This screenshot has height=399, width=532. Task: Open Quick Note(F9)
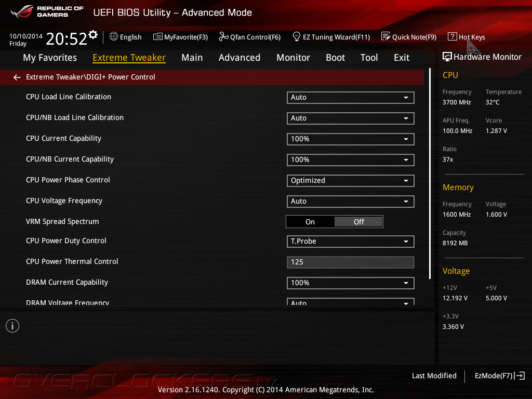pos(409,37)
